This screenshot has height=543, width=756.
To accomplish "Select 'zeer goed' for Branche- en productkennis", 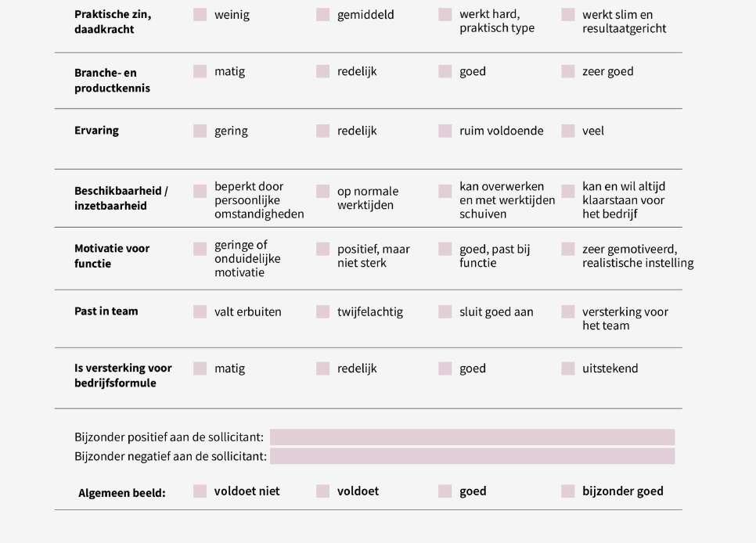I will 568,71.
